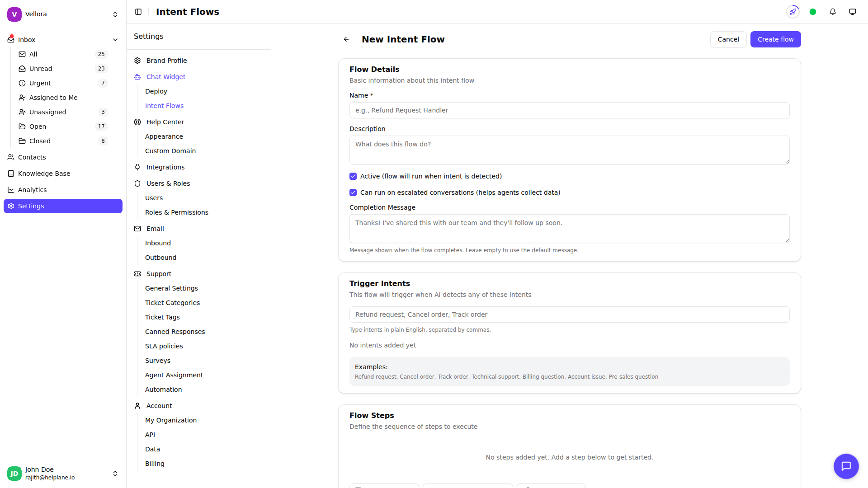Click the monitor icon in header
This screenshot has width=868, height=488.
pos(853,12)
